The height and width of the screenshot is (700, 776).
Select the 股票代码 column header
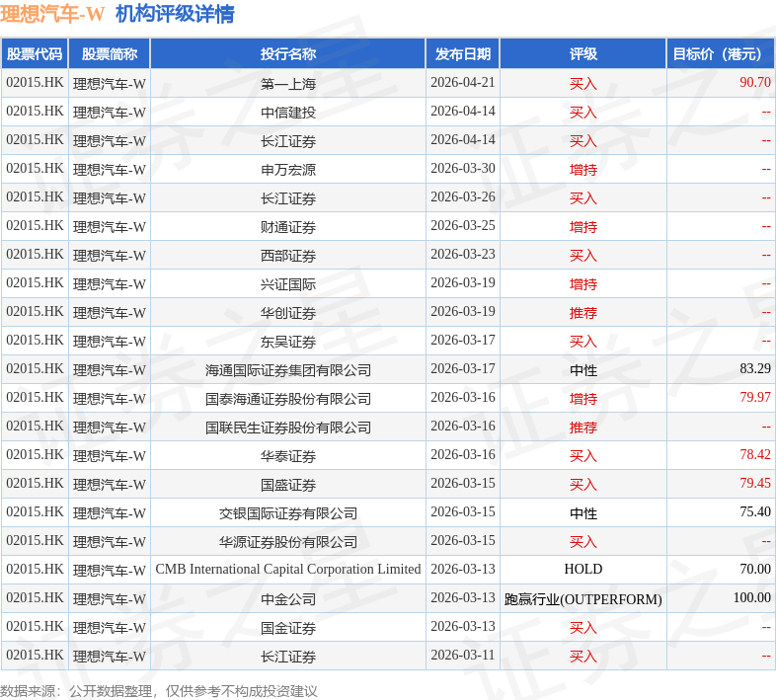[x=35, y=54]
